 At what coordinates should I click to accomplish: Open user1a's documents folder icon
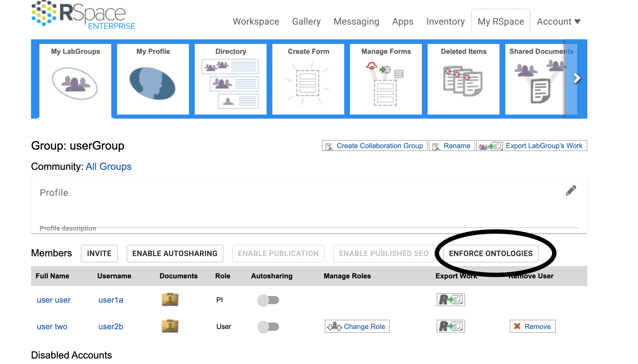tap(170, 299)
